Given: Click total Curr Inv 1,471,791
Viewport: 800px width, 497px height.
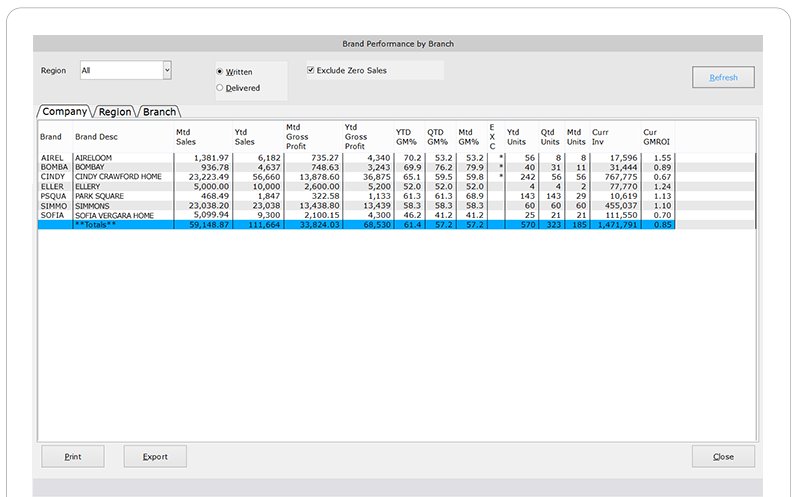Looking at the screenshot, I should pyautogui.click(x=617, y=225).
